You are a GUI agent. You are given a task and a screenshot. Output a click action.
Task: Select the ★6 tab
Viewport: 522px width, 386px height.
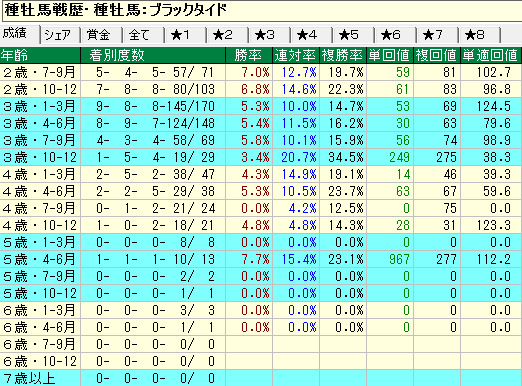tap(396, 35)
